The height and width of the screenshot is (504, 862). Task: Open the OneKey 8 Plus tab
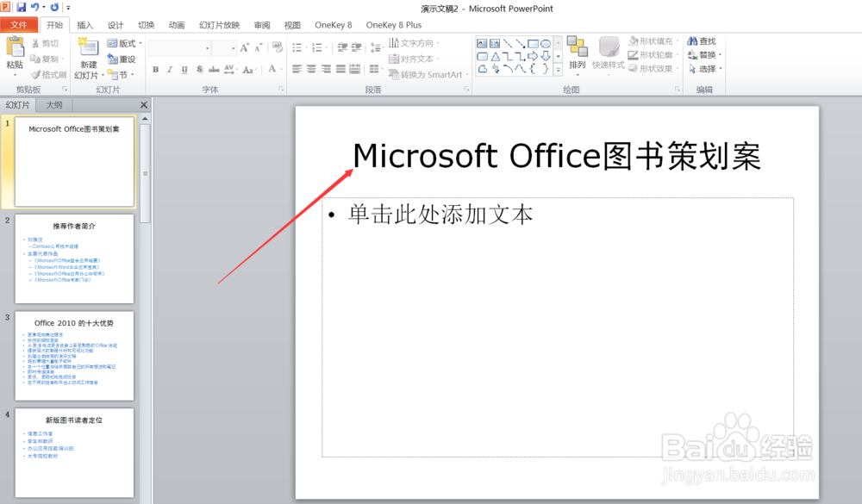tap(393, 24)
